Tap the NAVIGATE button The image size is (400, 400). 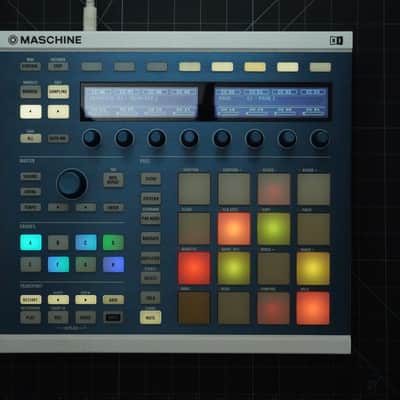point(151,238)
